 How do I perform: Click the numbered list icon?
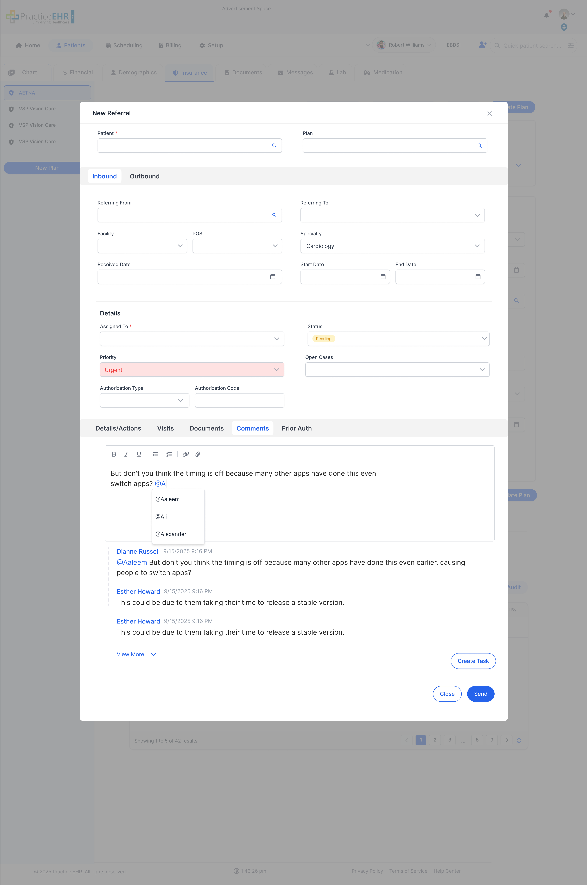click(x=169, y=454)
